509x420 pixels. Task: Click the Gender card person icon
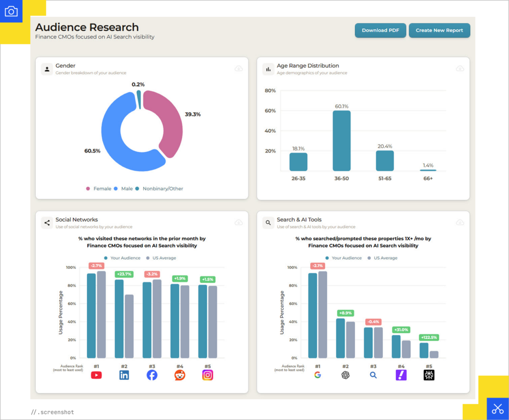click(47, 69)
